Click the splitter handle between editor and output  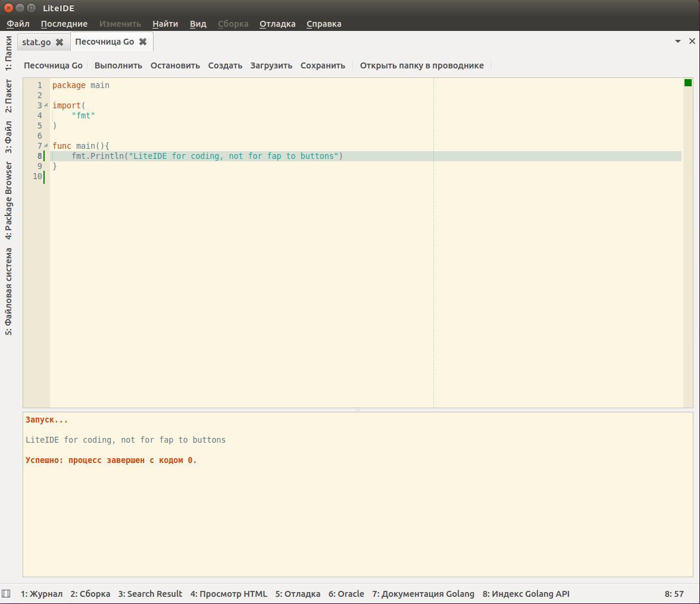point(358,410)
